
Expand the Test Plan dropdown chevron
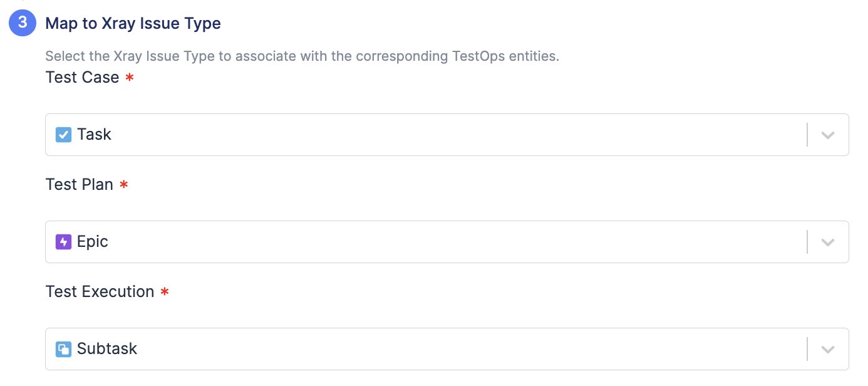(828, 242)
